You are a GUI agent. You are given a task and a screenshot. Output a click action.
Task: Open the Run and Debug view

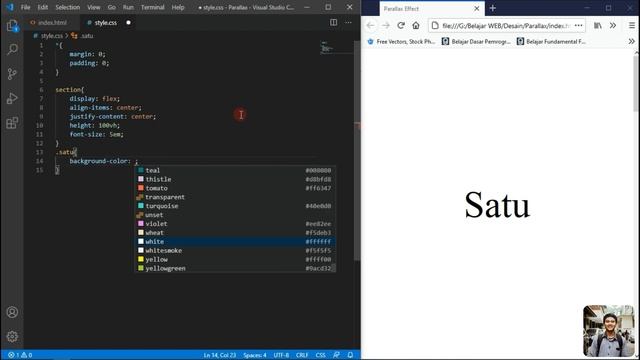12,98
